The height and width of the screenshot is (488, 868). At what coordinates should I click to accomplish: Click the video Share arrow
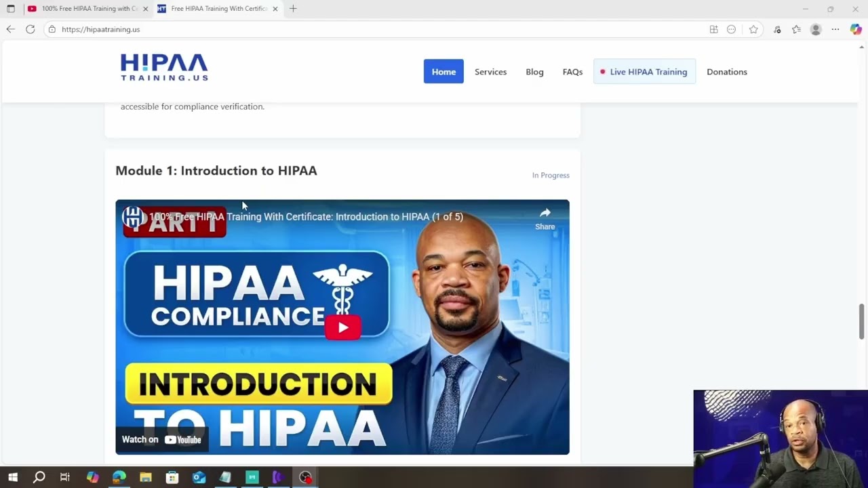pyautogui.click(x=545, y=218)
